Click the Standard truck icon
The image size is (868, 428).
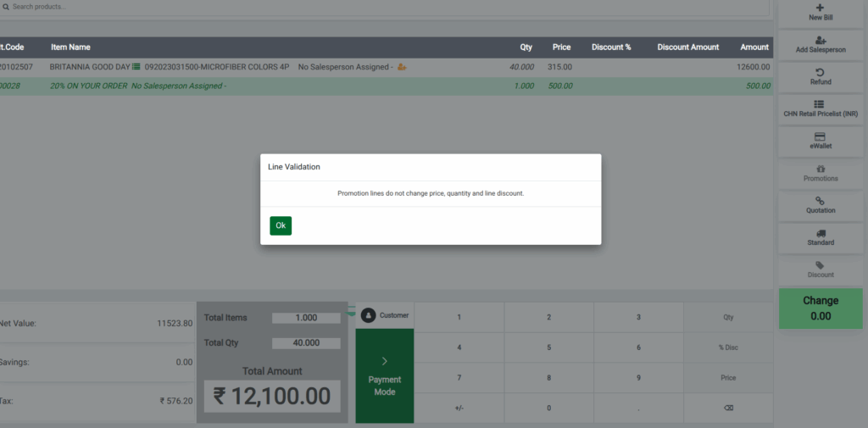click(x=821, y=233)
